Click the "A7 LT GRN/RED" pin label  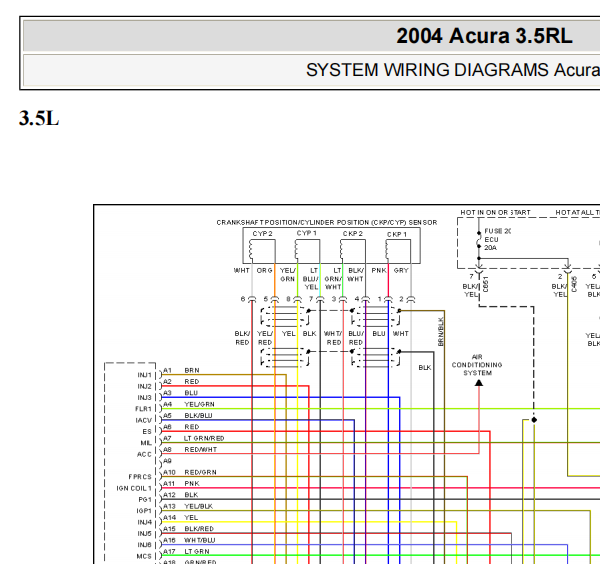[194, 438]
